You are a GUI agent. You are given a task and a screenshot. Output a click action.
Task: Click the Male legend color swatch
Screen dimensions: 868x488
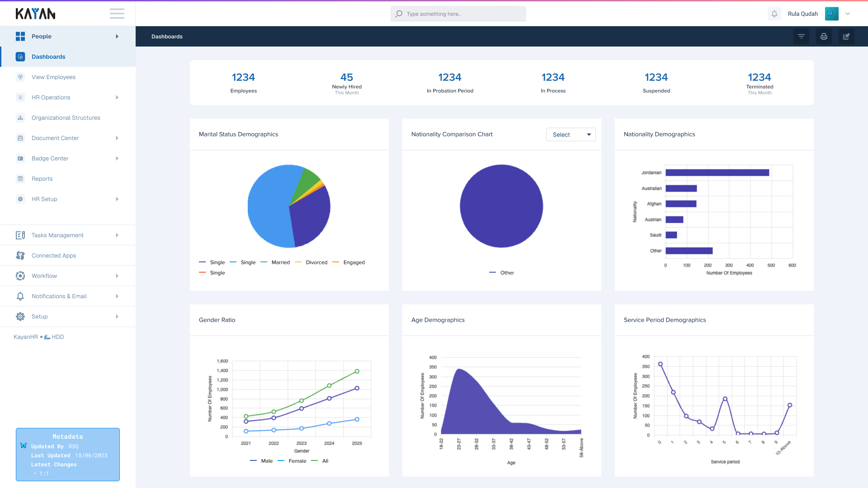coord(253,461)
